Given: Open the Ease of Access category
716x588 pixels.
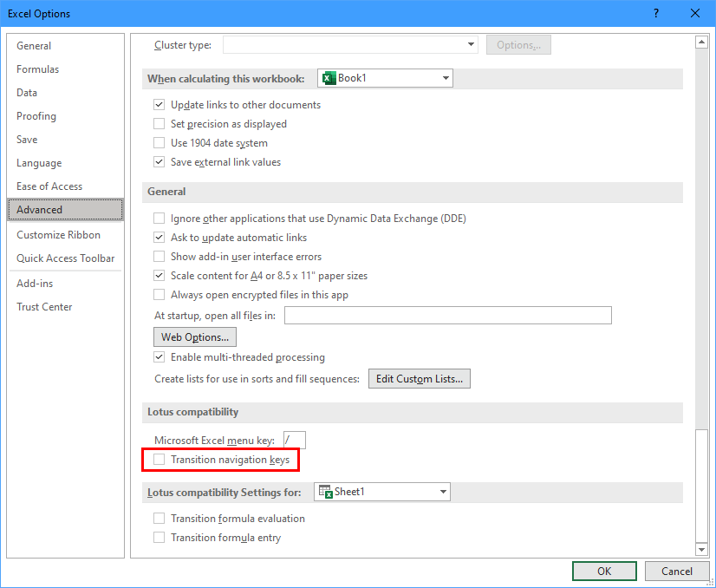Looking at the screenshot, I should coord(65,186).
